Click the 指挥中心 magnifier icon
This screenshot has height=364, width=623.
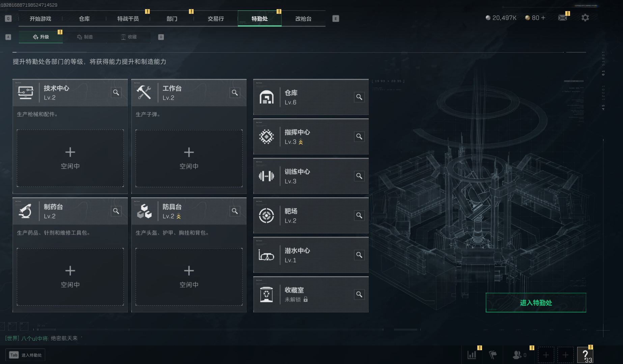(359, 137)
